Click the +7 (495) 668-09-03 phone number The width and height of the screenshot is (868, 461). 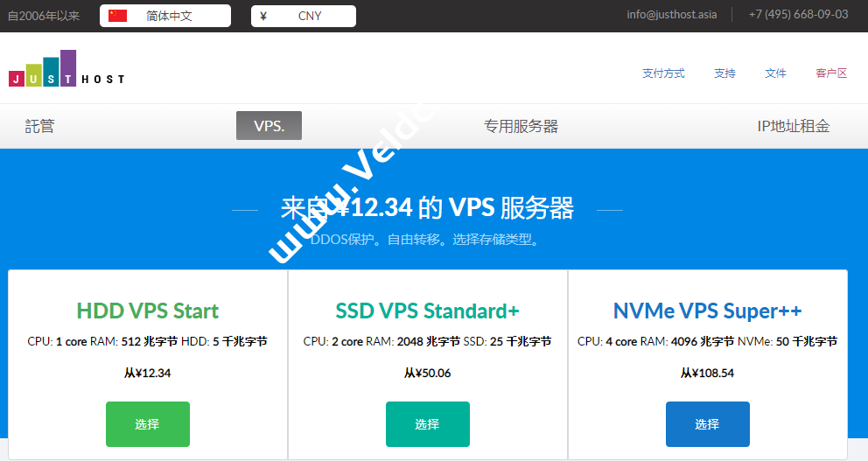pyautogui.click(x=798, y=14)
